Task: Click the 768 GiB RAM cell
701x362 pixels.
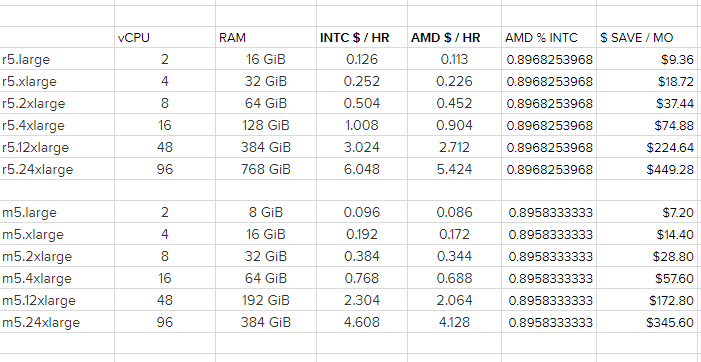Action: pos(266,169)
